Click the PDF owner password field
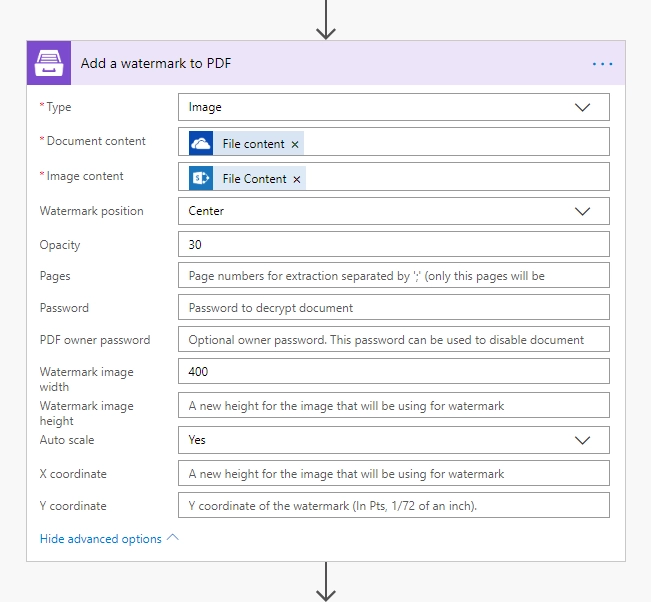 [394, 339]
